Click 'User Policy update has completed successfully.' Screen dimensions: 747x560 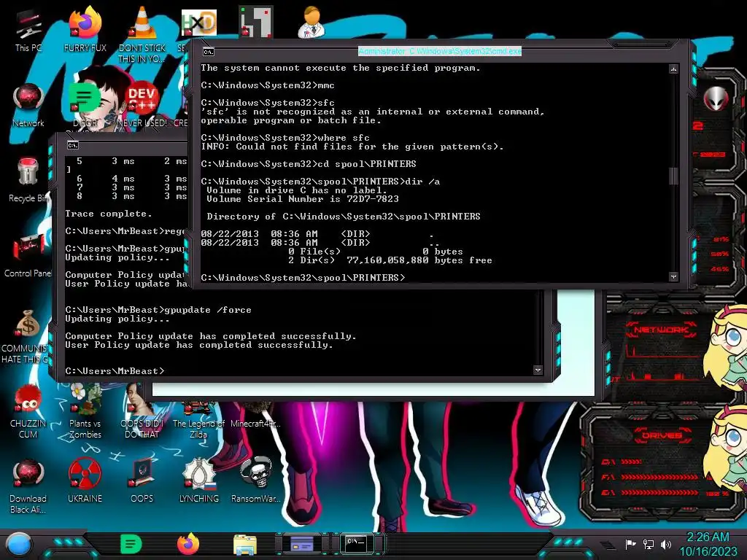click(x=199, y=345)
